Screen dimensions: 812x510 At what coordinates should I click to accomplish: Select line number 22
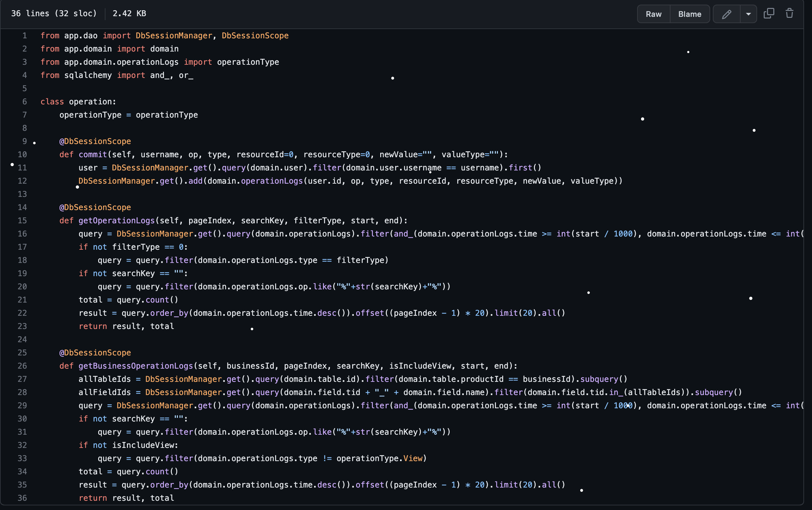[22, 313]
